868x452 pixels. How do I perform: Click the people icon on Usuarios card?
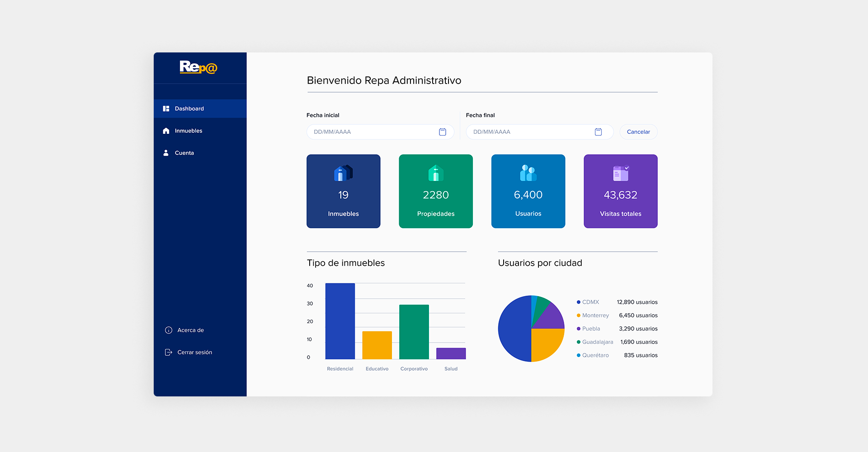click(x=528, y=173)
